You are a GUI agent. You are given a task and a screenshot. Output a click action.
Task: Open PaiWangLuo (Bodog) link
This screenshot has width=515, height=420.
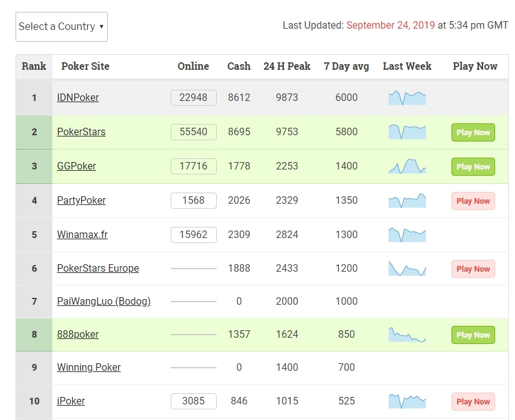103,302
